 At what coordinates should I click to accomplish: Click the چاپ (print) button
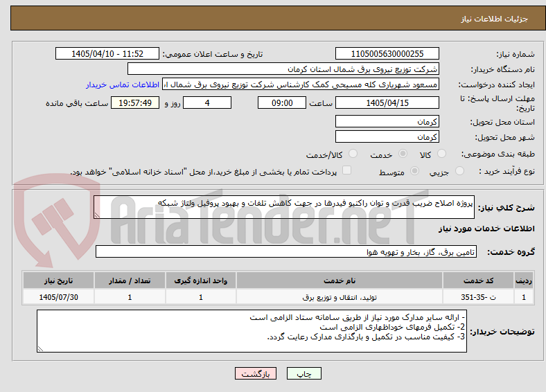303,373
